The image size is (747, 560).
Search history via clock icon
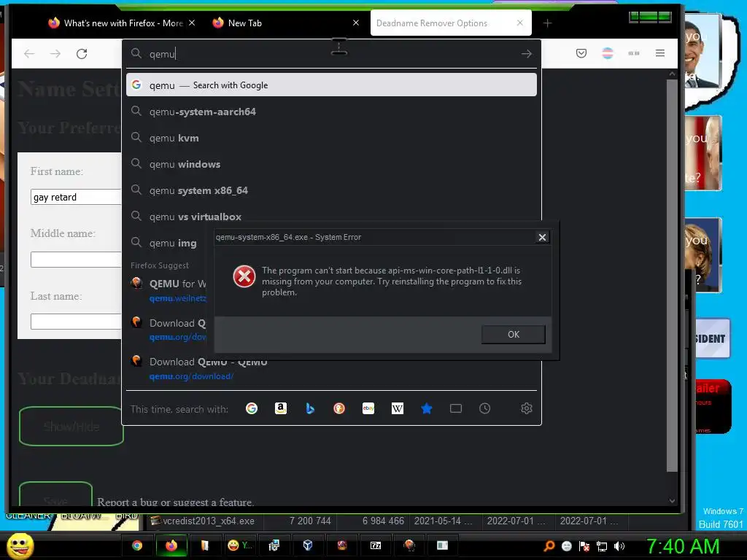(x=484, y=408)
